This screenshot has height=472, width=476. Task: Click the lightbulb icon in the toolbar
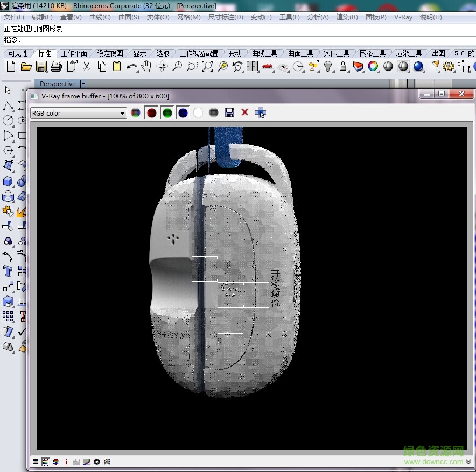coord(328,66)
